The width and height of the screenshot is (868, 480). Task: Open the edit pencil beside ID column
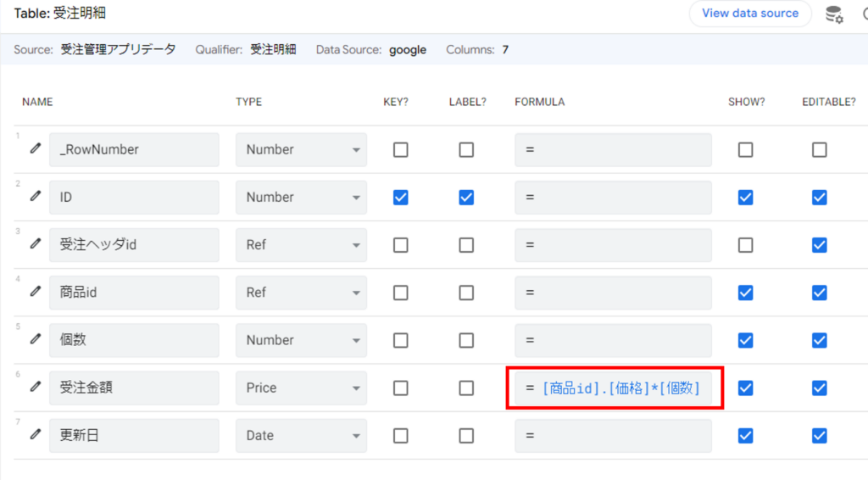coord(35,196)
